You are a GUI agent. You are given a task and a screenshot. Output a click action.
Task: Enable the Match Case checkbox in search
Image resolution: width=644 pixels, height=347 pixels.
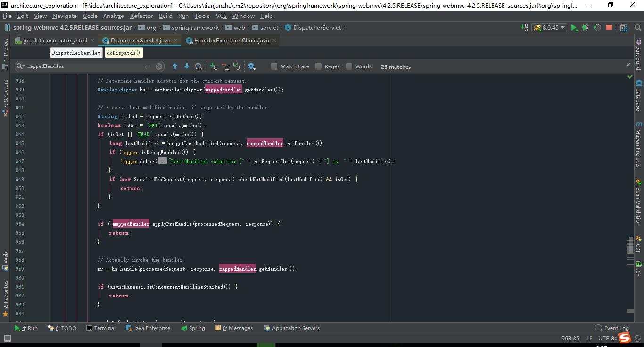click(274, 66)
